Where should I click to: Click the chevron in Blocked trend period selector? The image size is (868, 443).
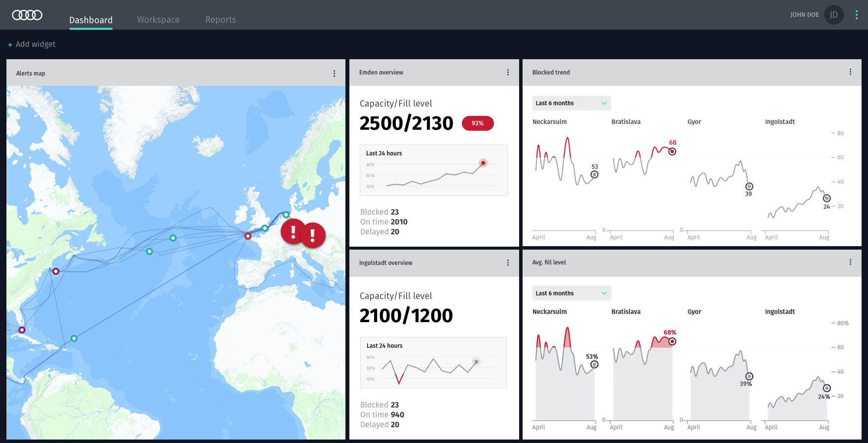coord(604,103)
